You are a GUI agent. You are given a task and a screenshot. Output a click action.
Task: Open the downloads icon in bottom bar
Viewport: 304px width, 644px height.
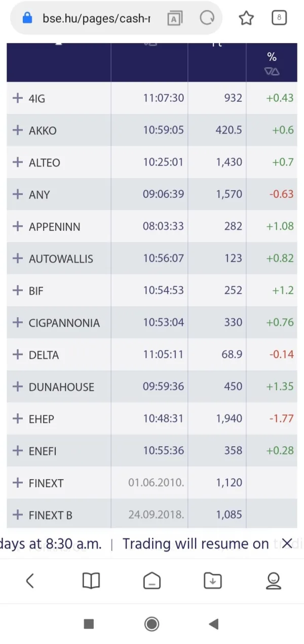(x=213, y=581)
